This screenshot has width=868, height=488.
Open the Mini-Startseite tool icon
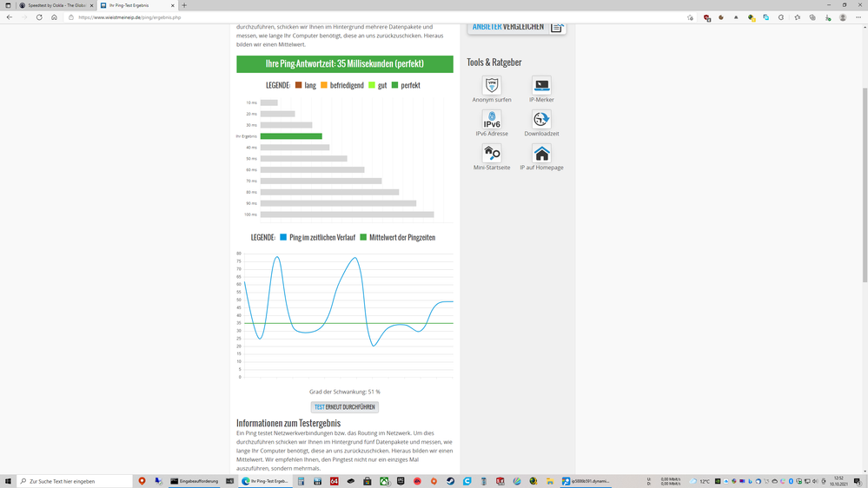tap(492, 154)
